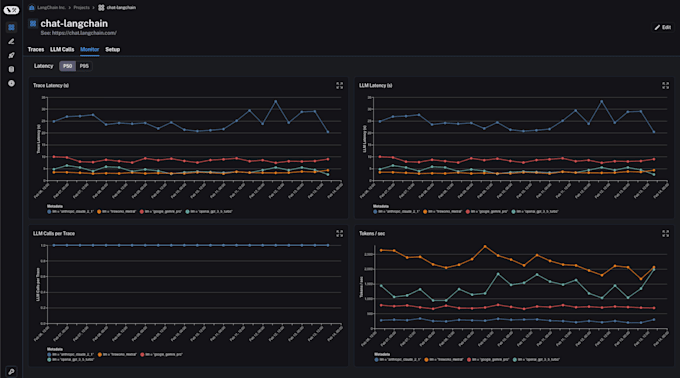Select the P95 latency option
680x378 pixels.
84,66
